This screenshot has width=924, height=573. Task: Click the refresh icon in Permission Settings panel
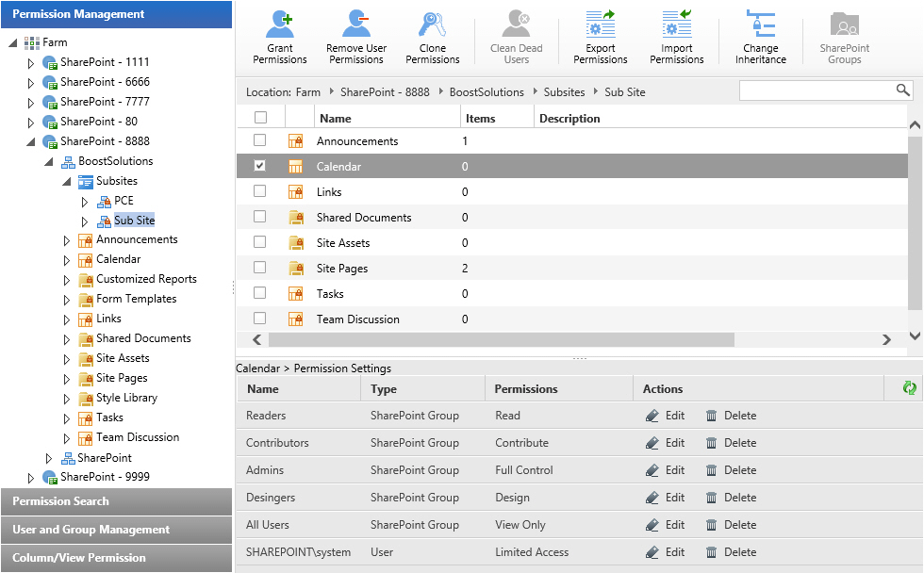coord(909,387)
